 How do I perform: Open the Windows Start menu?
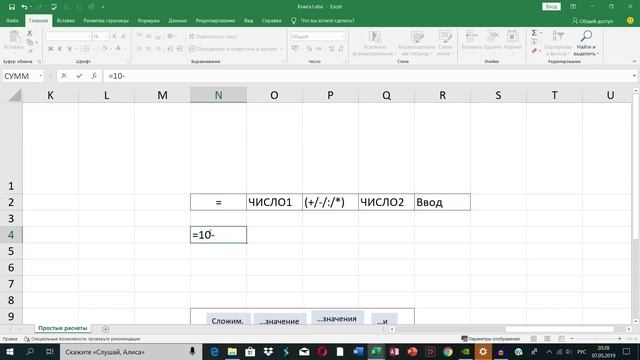[x=10, y=351]
